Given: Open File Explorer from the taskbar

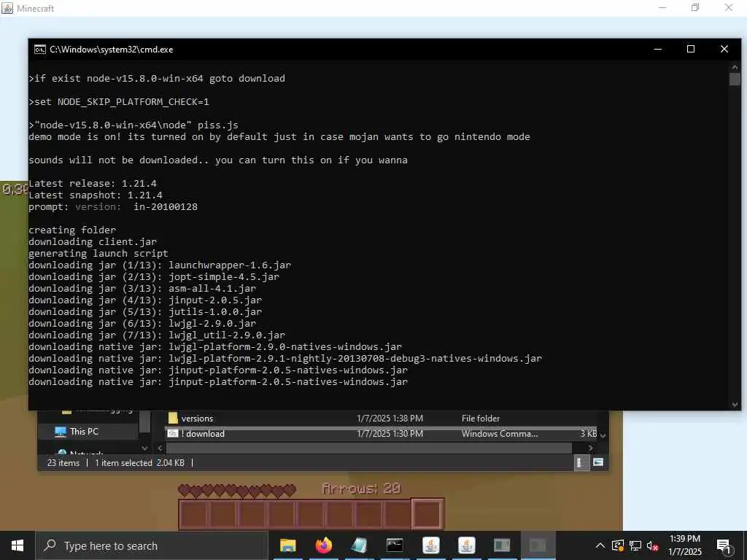Looking at the screenshot, I should tap(287, 545).
